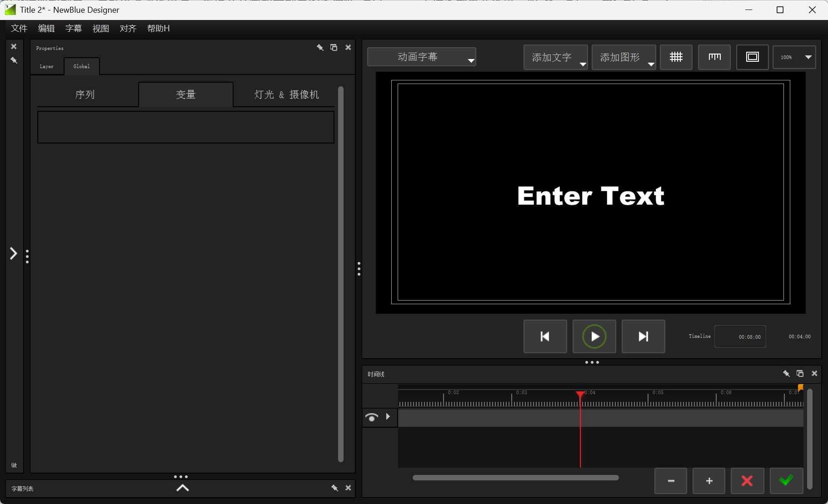Float the 时间线 panel window
Image resolution: width=828 pixels, height=504 pixels.
800,374
